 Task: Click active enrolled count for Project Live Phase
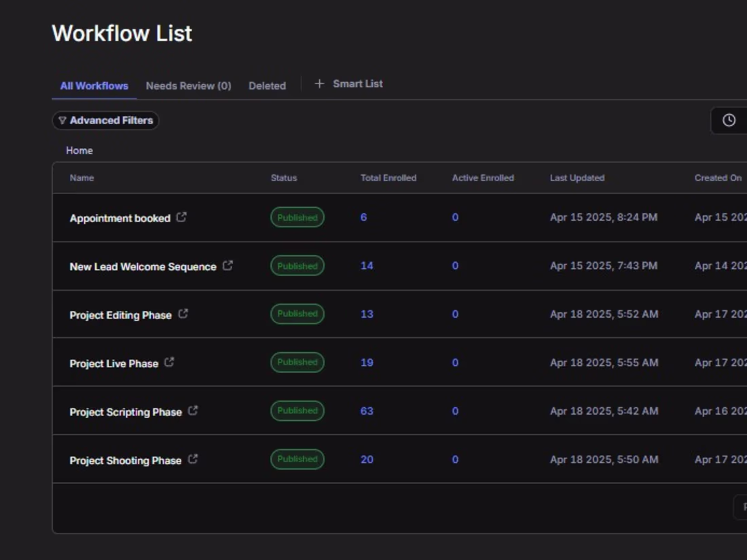pyautogui.click(x=455, y=363)
